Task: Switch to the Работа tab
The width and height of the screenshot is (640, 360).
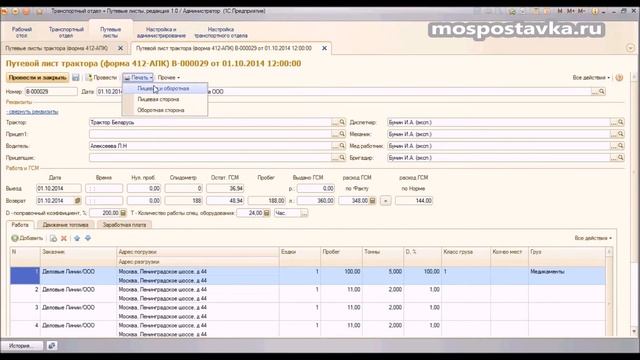Action: pos(20,224)
